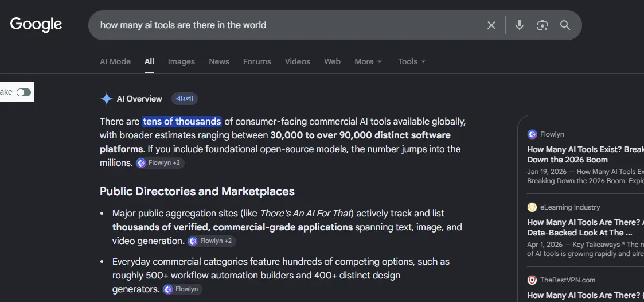Open the Flowlyn +2 source chip after 'millions'

coord(160,163)
